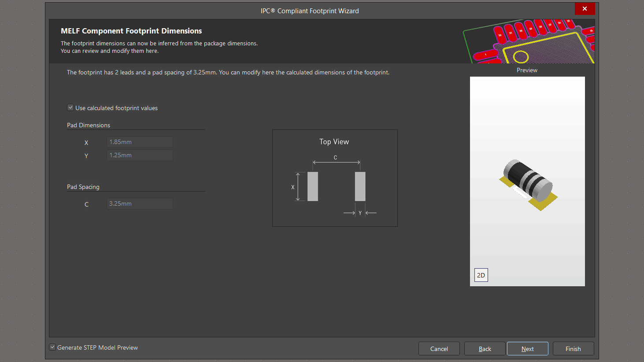Viewport: 644px width, 362px height.
Task: Click the wizard title bar
Action: [x=310, y=11]
